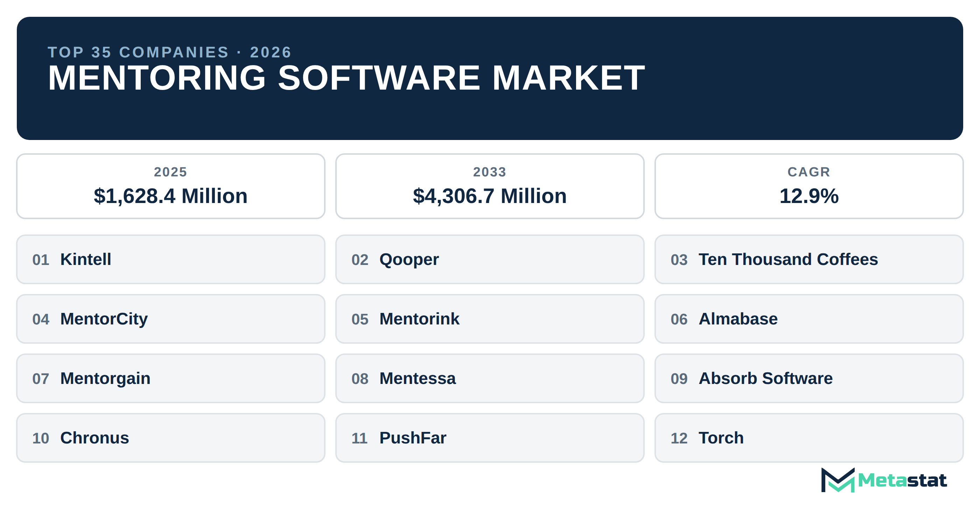This screenshot has width=980, height=511.
Task: Select the Mentorink card
Action: click(x=490, y=319)
